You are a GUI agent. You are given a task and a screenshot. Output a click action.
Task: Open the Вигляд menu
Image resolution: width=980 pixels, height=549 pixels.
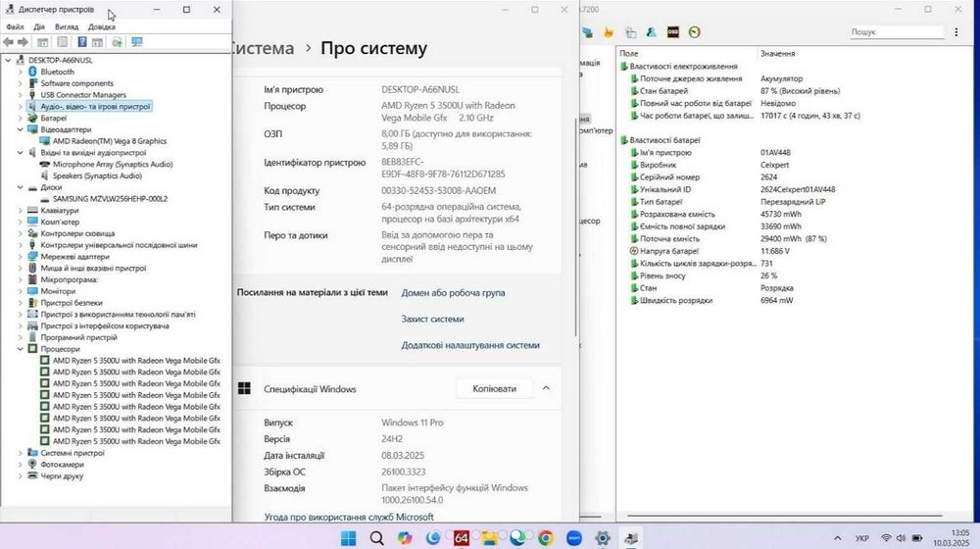(x=67, y=26)
